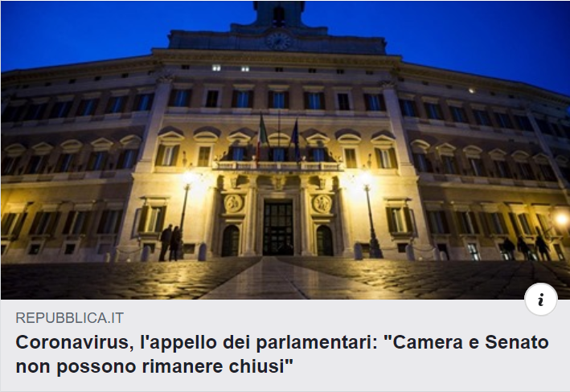Screen dimensions: 570x392
Task: Click the two silhouetted people on left
Action: click(x=170, y=243)
